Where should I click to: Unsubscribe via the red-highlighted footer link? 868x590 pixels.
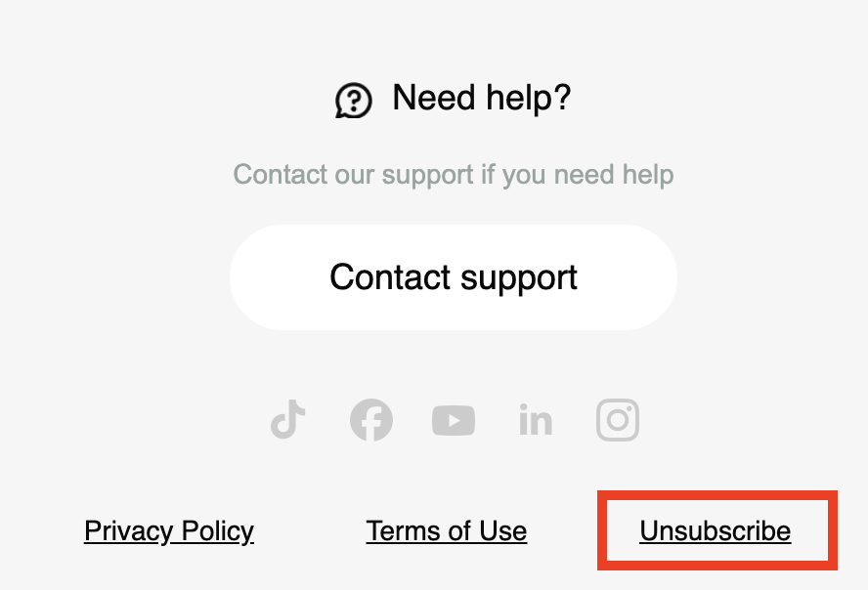click(x=716, y=531)
